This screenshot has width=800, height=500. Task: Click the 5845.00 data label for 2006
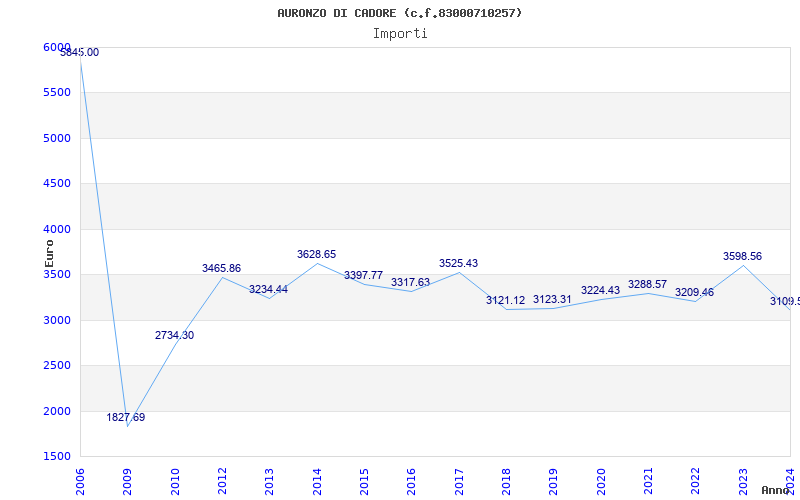coord(80,52)
